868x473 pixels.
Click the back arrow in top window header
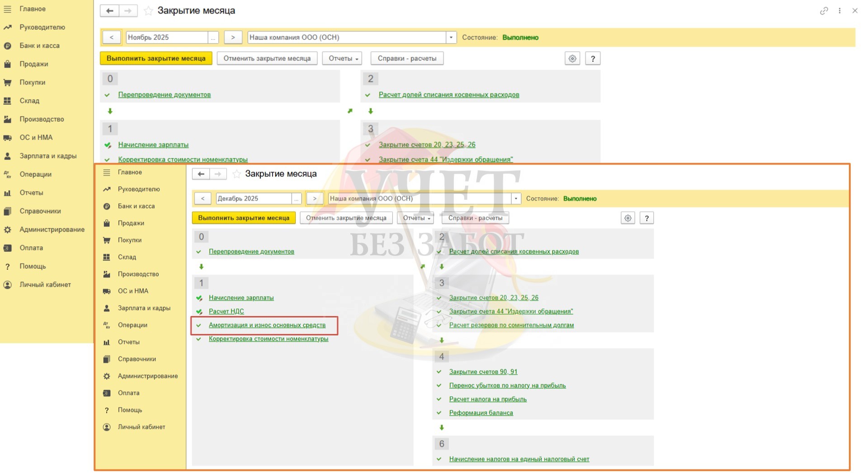tap(109, 11)
